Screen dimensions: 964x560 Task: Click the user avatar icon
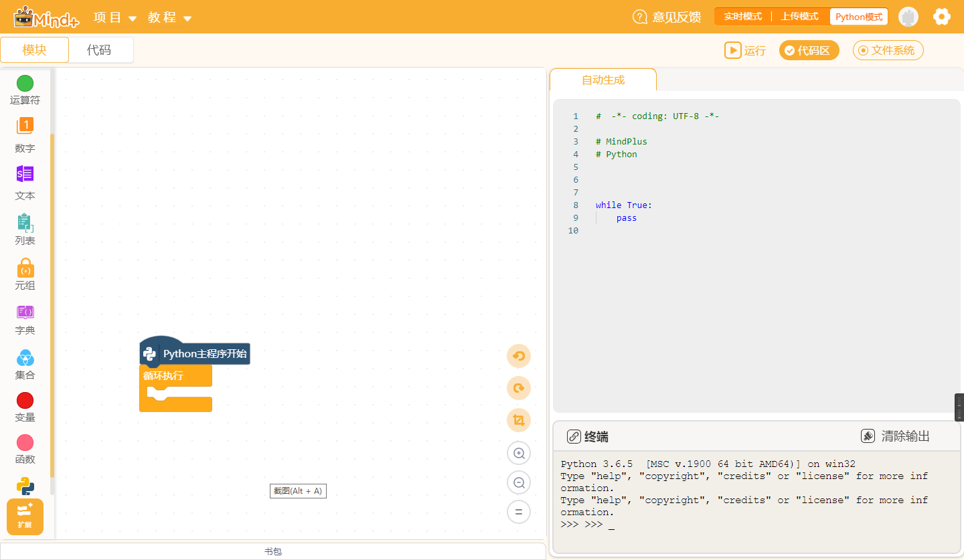[x=908, y=17]
